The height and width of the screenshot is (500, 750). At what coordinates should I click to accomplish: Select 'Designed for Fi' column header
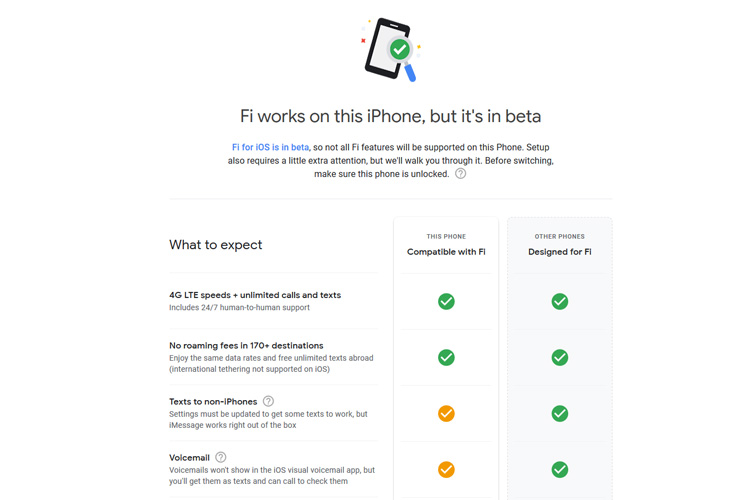click(560, 252)
